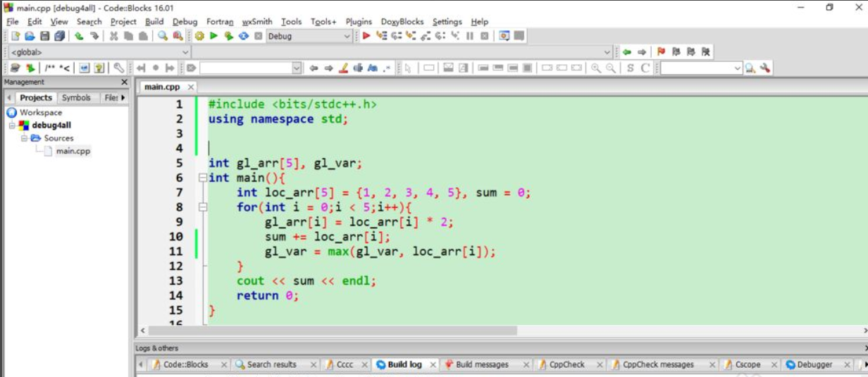Close the Management panel

[x=124, y=82]
